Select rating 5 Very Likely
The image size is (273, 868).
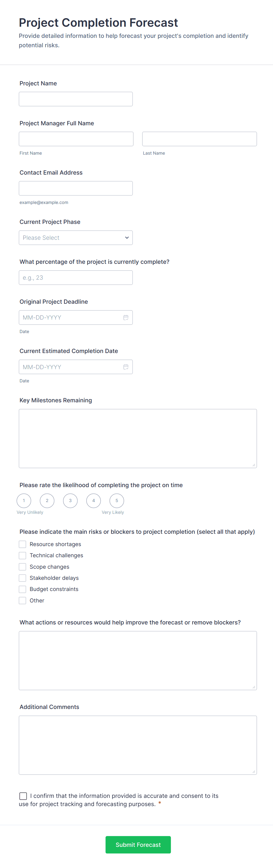[117, 501]
